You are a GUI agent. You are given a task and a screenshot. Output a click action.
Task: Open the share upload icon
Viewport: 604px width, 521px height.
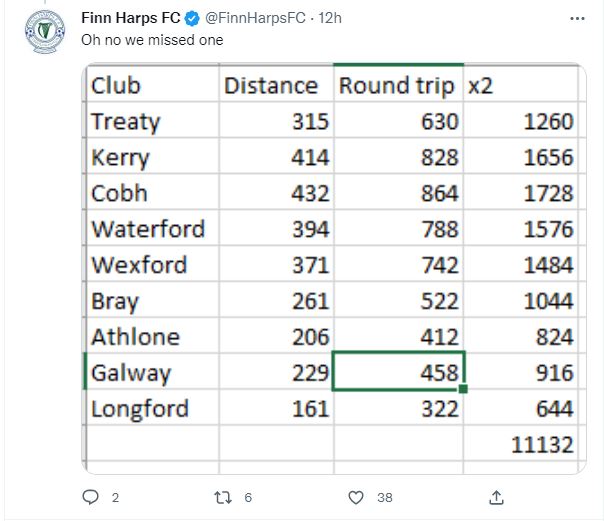point(496,497)
